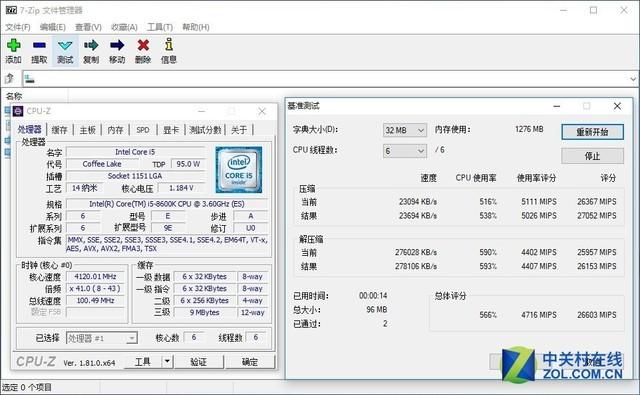This screenshot has height=395, width=640.
Task: Click the Extract (提取) minus icon
Action: point(39,45)
